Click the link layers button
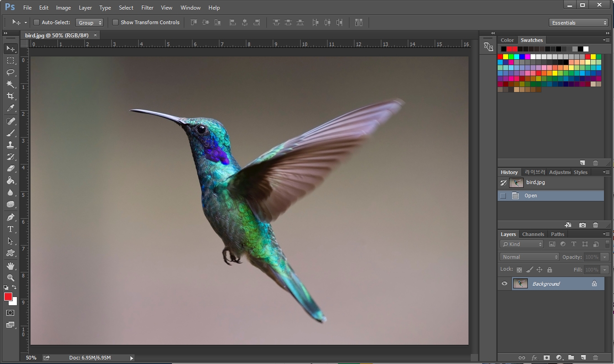Viewport: 614px width, 364px height. (x=522, y=358)
